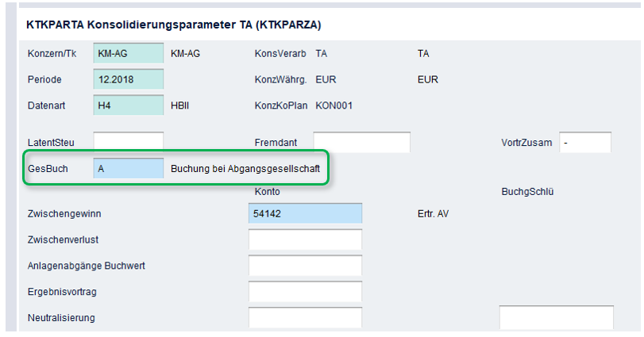Select the Zwischengewinn Konto field 54142
644x337 pixels.
point(305,213)
